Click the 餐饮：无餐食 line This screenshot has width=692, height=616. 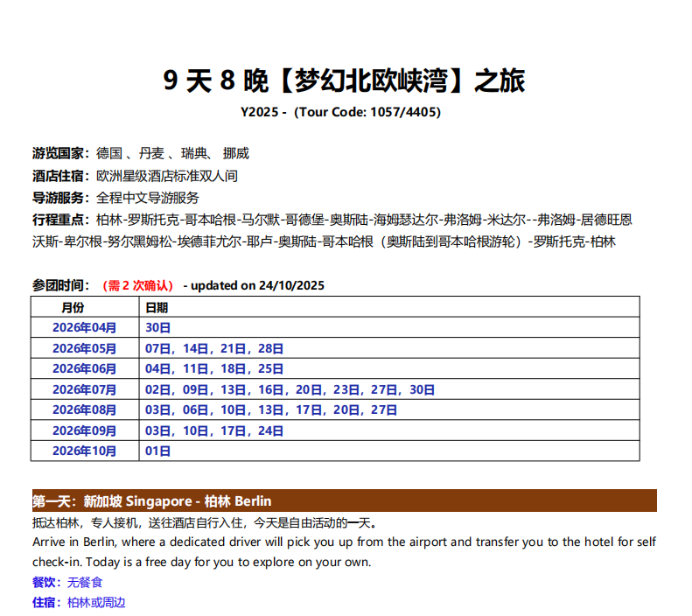(67, 582)
